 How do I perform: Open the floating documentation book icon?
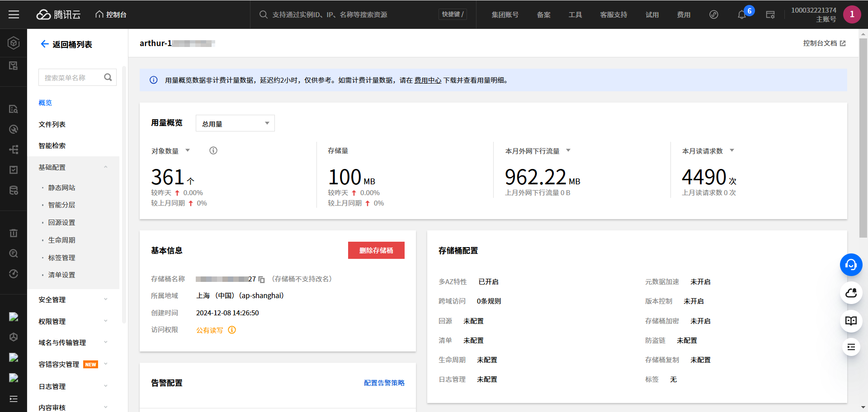point(851,321)
